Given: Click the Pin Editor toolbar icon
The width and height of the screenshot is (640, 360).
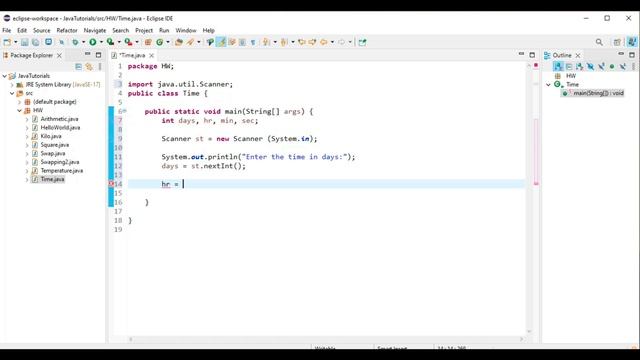Looking at the screenshot, I should (x=362, y=42).
